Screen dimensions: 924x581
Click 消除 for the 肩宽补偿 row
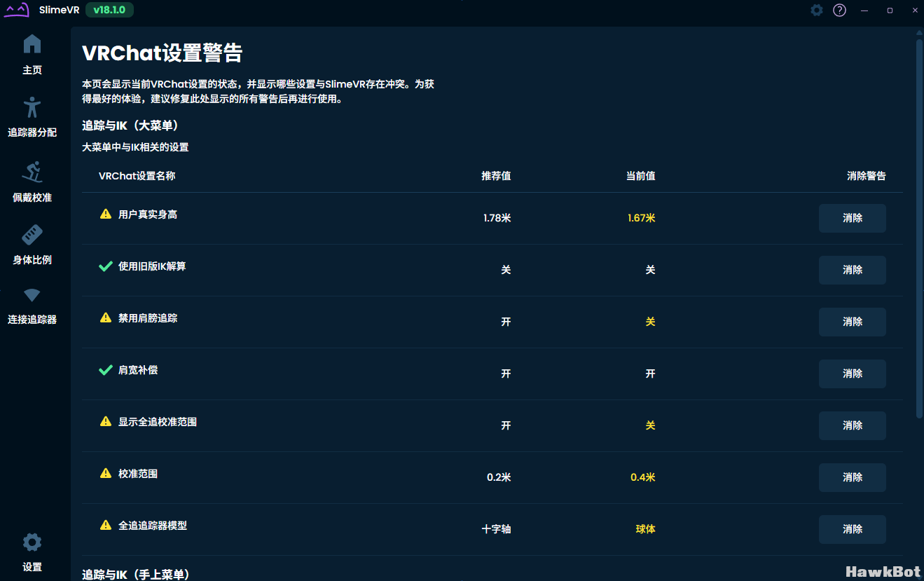click(x=853, y=374)
